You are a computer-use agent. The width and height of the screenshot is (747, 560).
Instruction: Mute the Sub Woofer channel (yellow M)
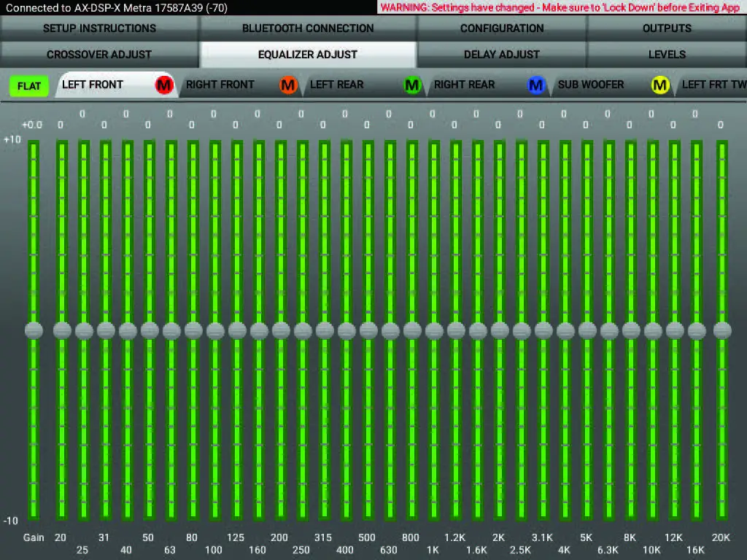(x=659, y=85)
